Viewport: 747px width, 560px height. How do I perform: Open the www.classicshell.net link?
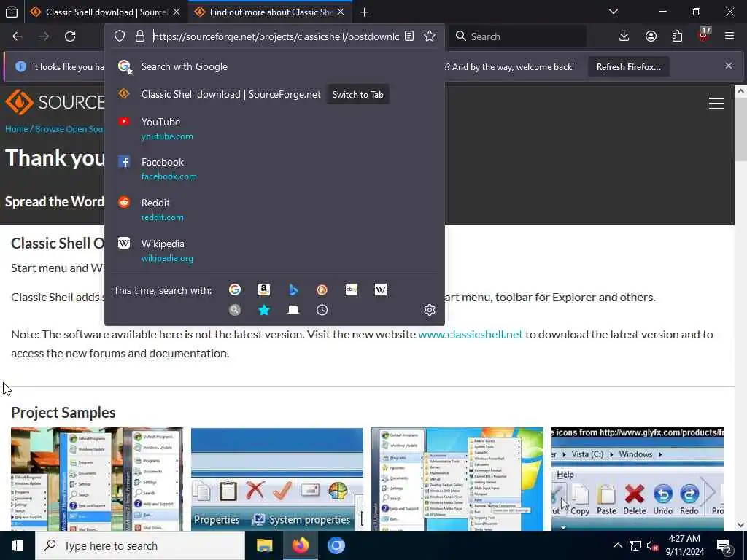(x=471, y=334)
